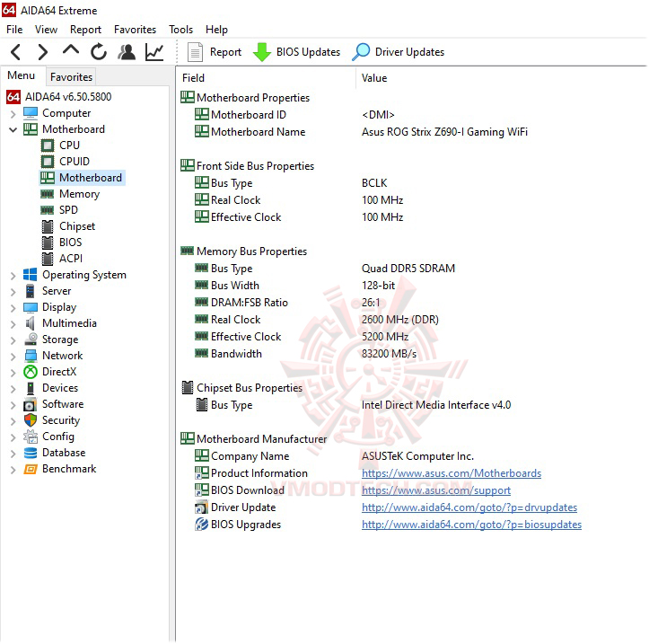Switch to the Menu tab

click(x=22, y=75)
